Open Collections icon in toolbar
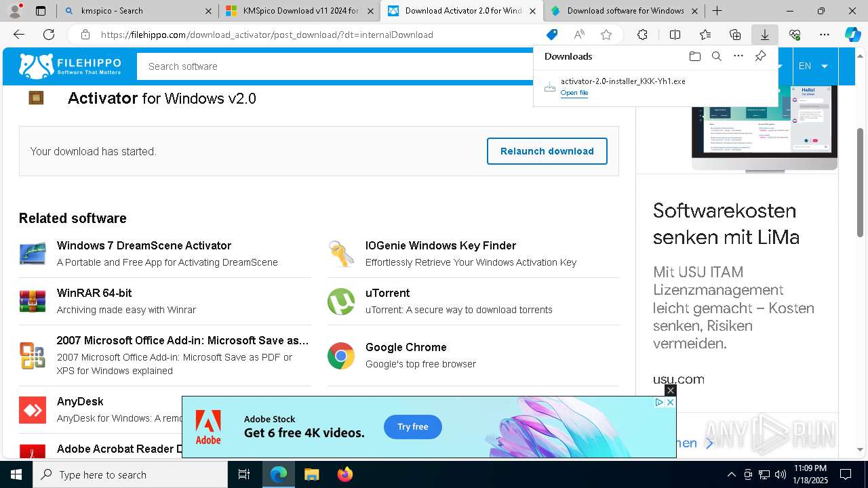The image size is (868, 488). pos(735,35)
